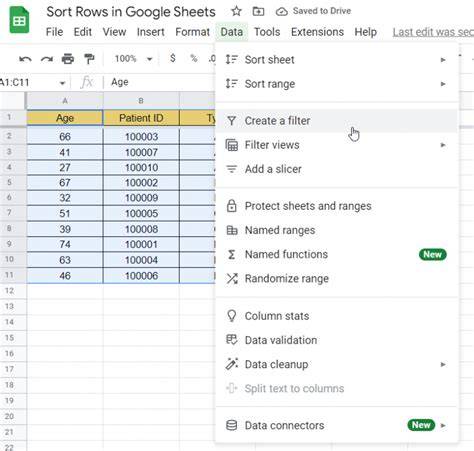Screen dimensions: 474x451
Task: Expand the Data cleanup submenu arrow
Action: [x=443, y=364]
